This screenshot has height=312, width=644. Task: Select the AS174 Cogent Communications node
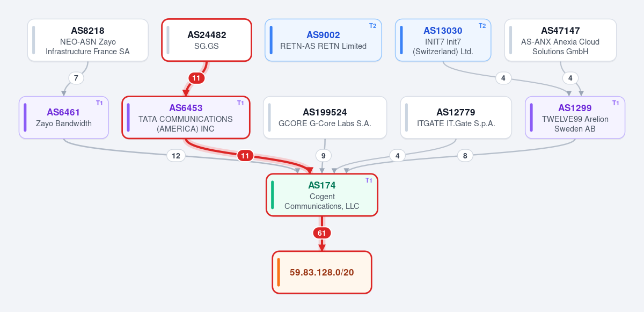click(x=322, y=195)
